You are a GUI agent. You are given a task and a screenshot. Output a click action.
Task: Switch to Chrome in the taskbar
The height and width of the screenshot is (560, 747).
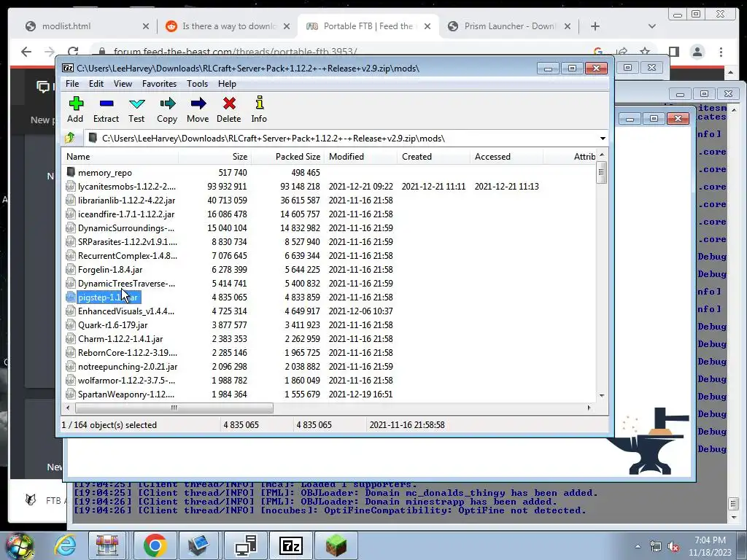pyautogui.click(x=155, y=545)
